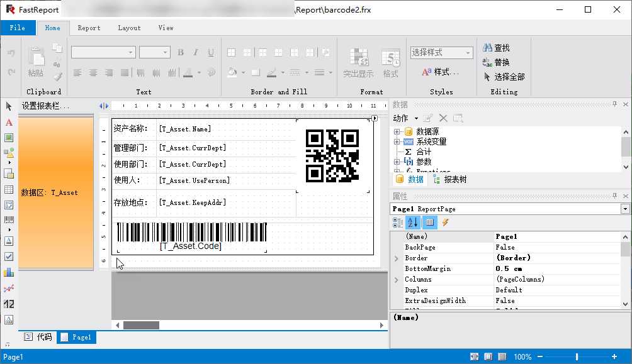Viewport: 632px width, 364px height.
Task: Select the pointer tool in left toolbox
Action: (8, 106)
